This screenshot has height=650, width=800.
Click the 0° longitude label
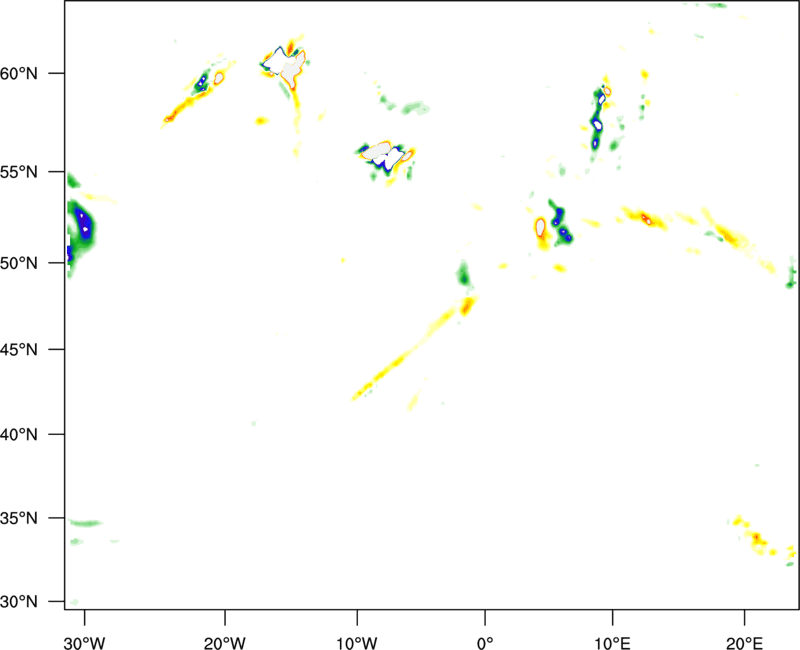pos(485,643)
